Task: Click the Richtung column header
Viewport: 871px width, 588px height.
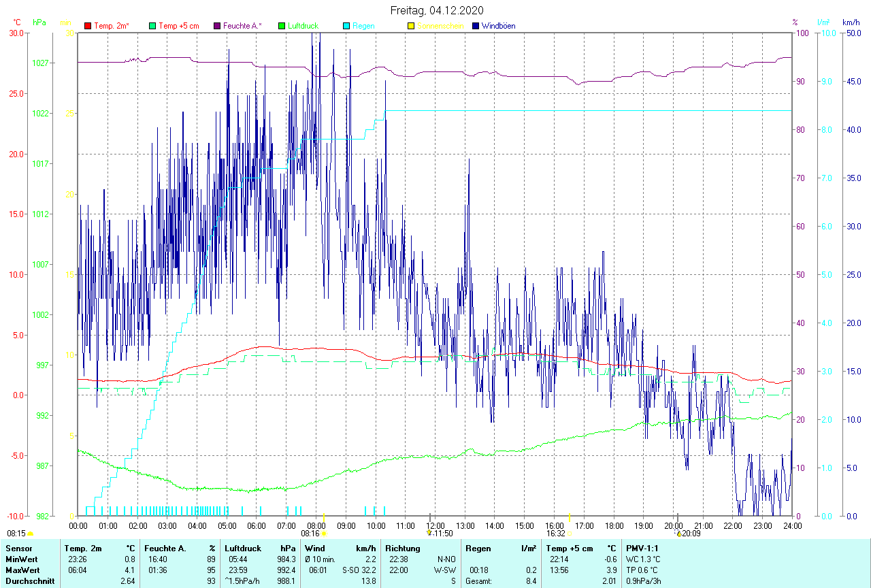Action: [x=403, y=548]
